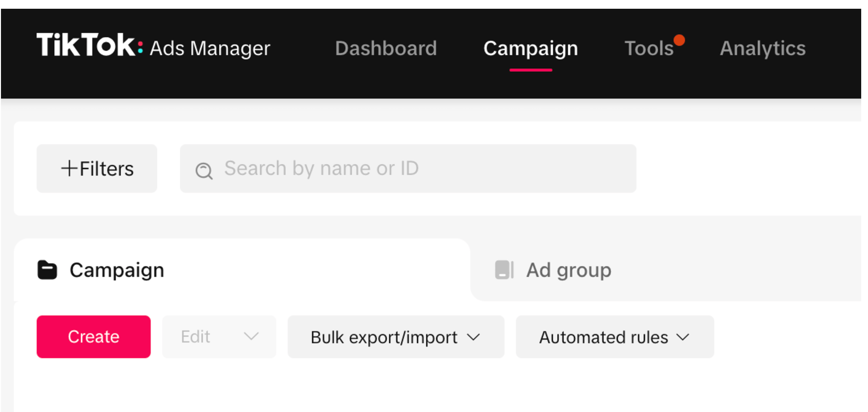This screenshot has height=412, width=868.
Task: Select Campaign in the top navigation bar
Action: (x=530, y=49)
